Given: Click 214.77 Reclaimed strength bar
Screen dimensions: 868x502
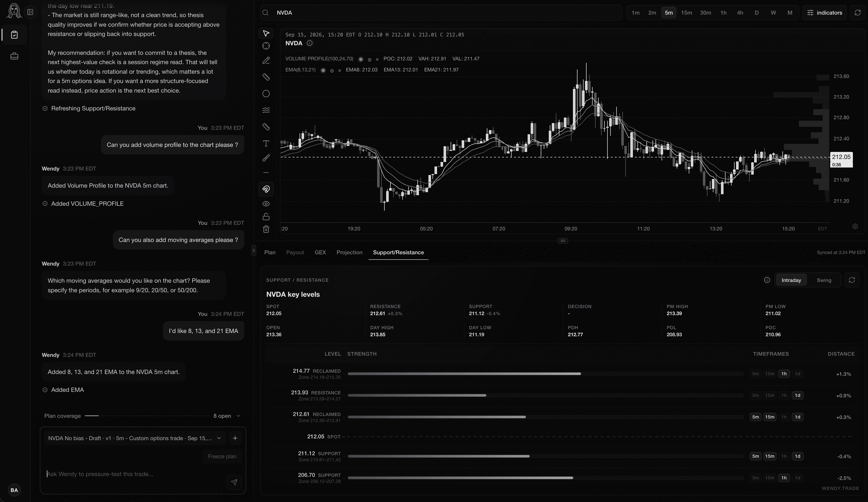Looking at the screenshot, I should click(x=545, y=374).
